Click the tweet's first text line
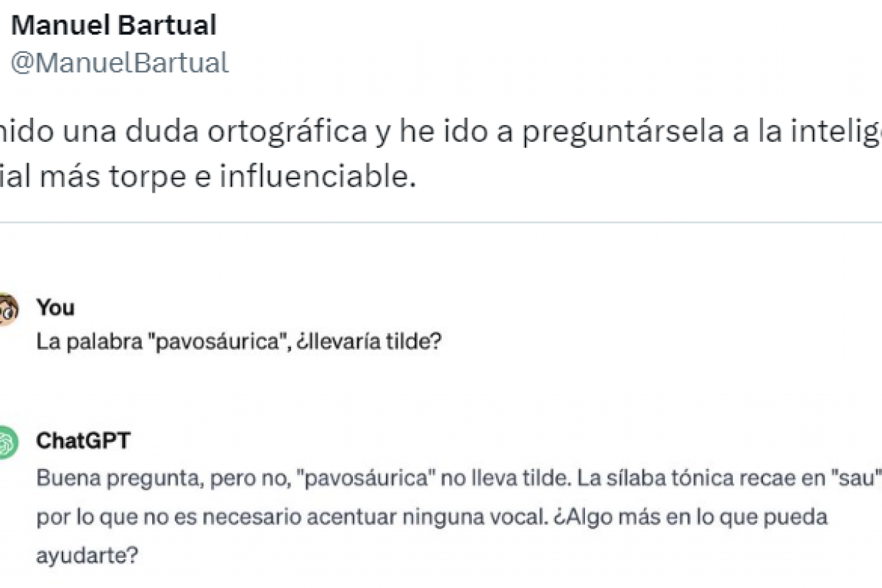Viewport: 882px width, 588px height. click(441, 132)
